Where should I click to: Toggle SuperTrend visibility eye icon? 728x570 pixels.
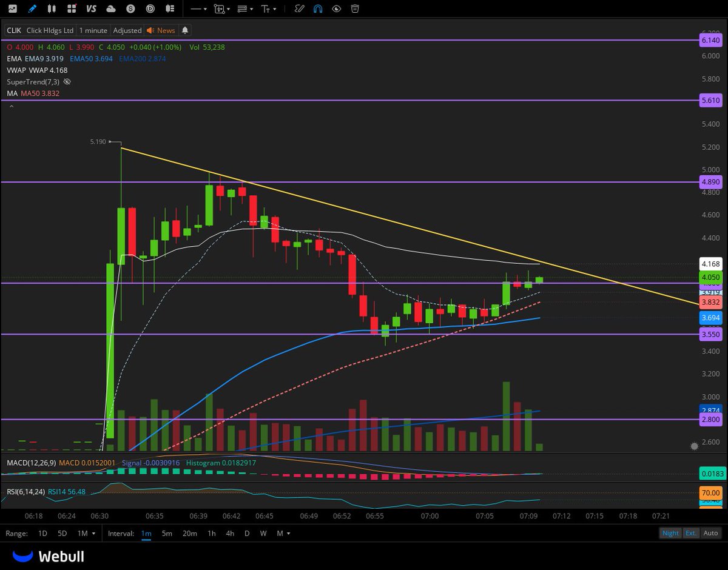point(67,81)
